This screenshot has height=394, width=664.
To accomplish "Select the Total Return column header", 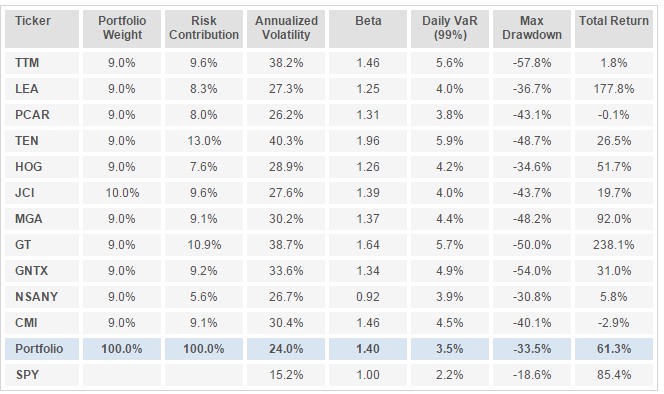I will 614,29.
